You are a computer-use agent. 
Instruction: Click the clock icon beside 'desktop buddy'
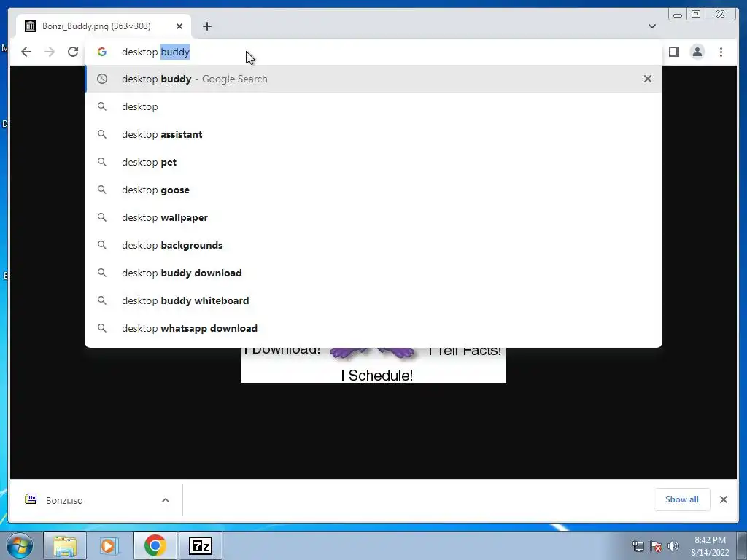click(x=102, y=79)
